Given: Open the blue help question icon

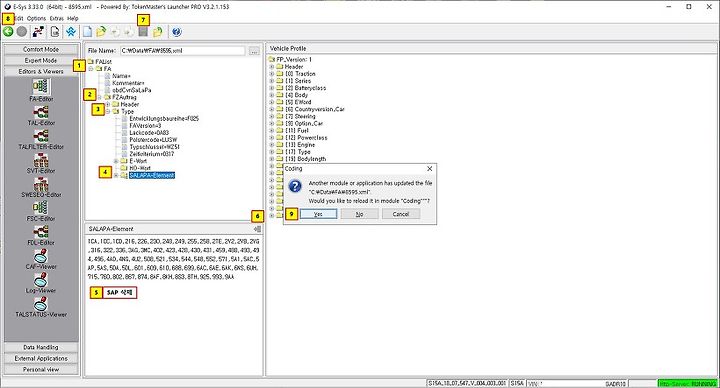Looking at the screenshot, I should coord(177,31).
